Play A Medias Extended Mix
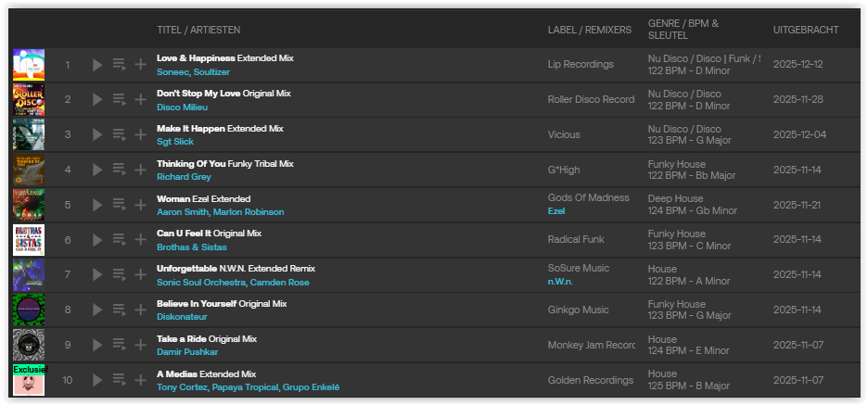868x405 pixels. (98, 380)
